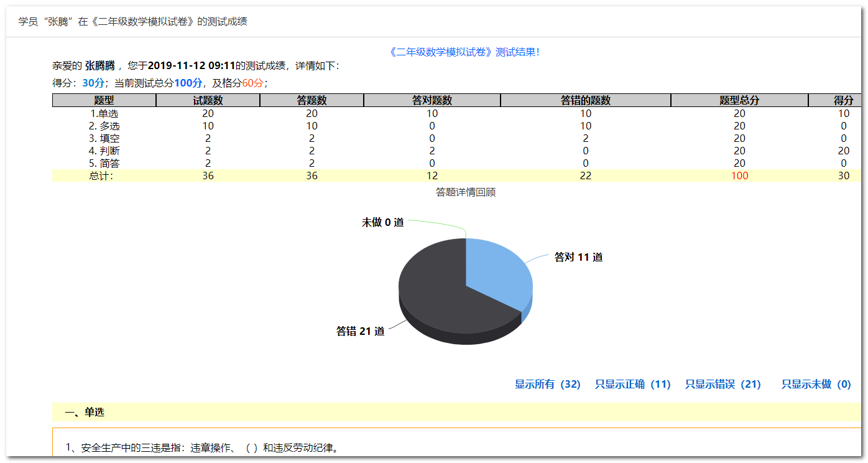
Task: Click the student name 张腾腾
Action: 100,65
